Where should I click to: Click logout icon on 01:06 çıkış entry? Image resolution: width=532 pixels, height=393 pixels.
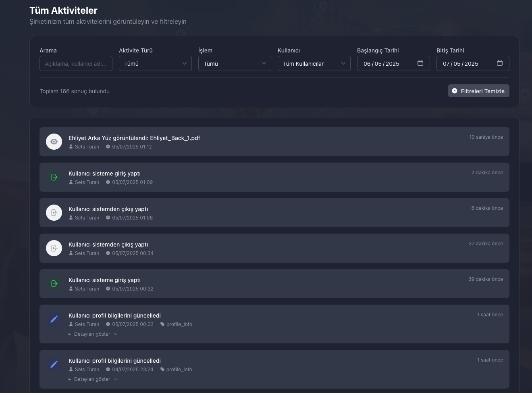point(54,213)
